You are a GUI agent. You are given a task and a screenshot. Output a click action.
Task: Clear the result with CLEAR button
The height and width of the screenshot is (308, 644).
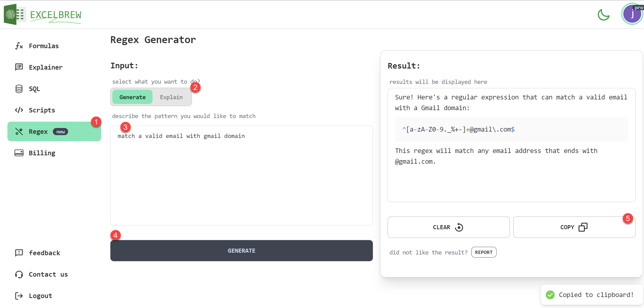(x=448, y=227)
